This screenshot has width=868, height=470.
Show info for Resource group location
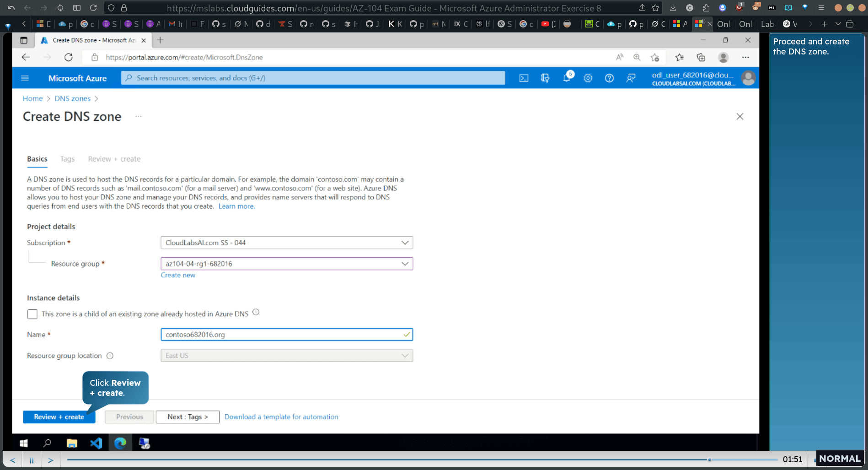[x=110, y=356]
